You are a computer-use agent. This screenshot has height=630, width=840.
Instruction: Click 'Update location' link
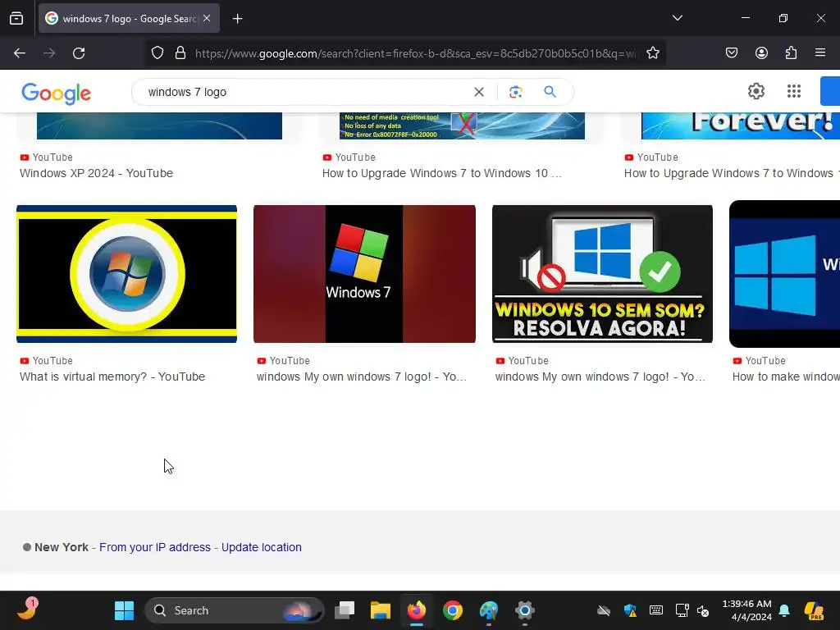coord(262,547)
